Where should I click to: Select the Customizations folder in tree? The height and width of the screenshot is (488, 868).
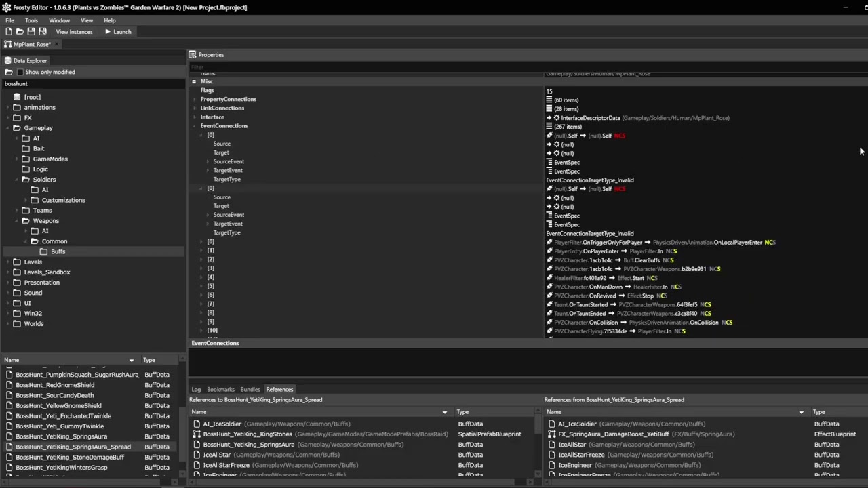point(64,200)
